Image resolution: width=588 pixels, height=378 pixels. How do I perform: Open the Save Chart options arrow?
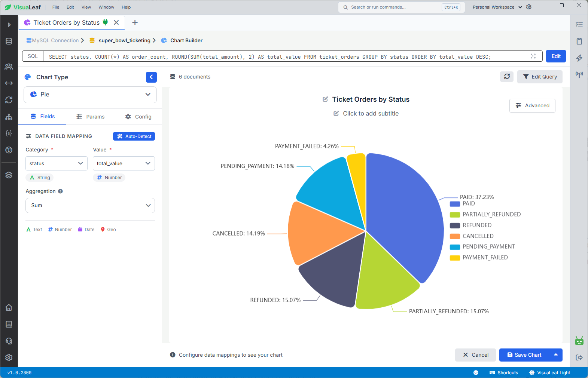[556, 355]
